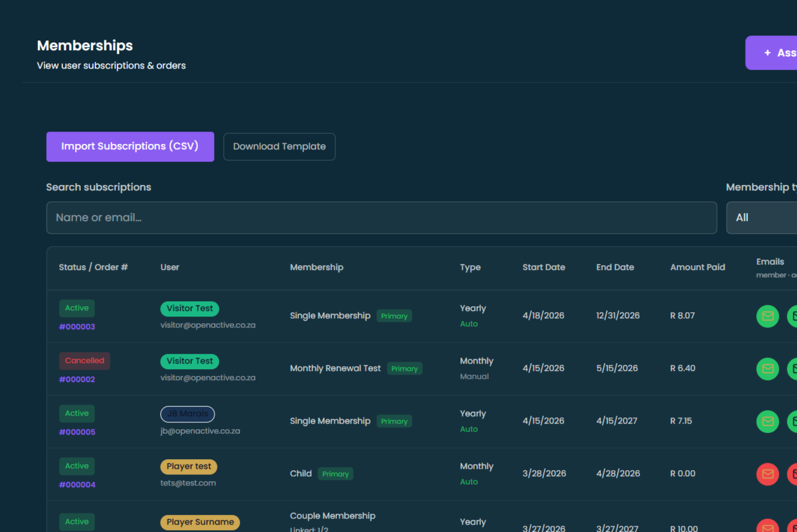Click green member email icon for order #000005
Viewport: 797px width, 532px height.
(768, 421)
